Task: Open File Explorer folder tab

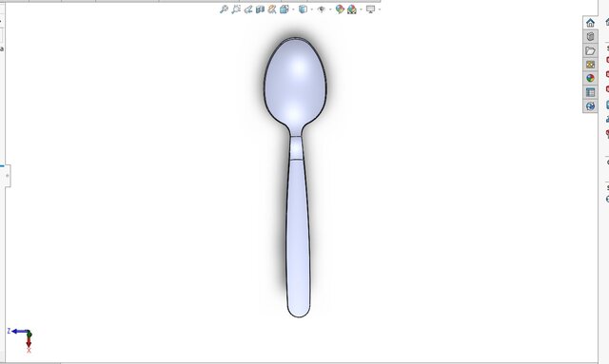Action: point(590,50)
